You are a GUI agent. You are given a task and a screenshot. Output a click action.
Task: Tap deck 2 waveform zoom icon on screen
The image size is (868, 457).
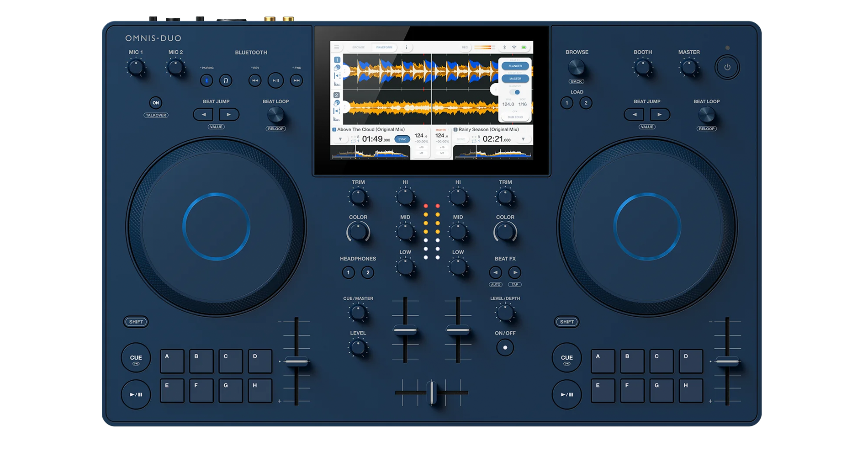tap(337, 119)
